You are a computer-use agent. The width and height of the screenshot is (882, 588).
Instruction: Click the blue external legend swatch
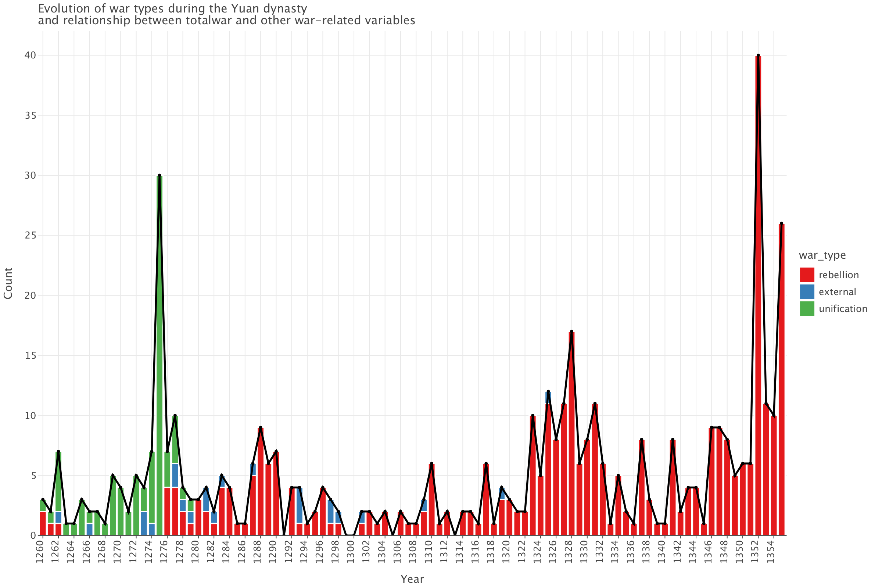807,292
